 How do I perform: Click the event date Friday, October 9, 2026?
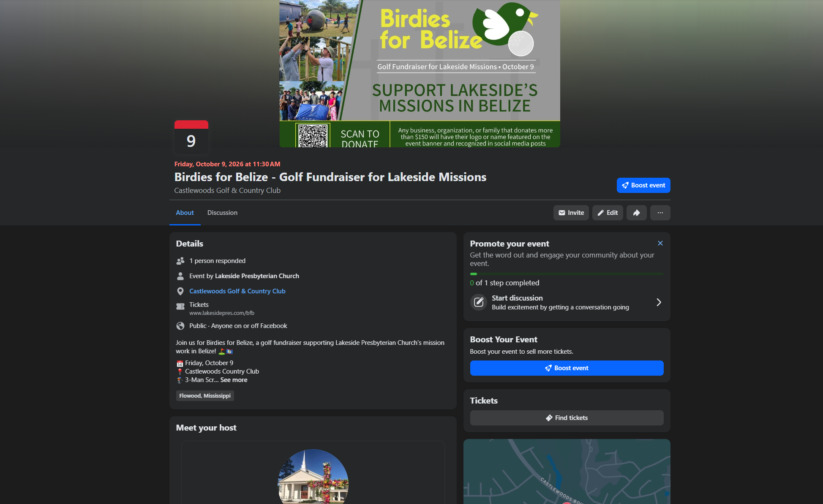click(x=227, y=164)
